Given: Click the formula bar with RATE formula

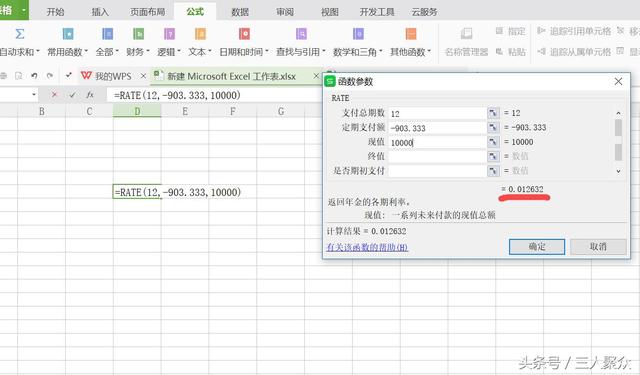Looking at the screenshot, I should [214, 95].
